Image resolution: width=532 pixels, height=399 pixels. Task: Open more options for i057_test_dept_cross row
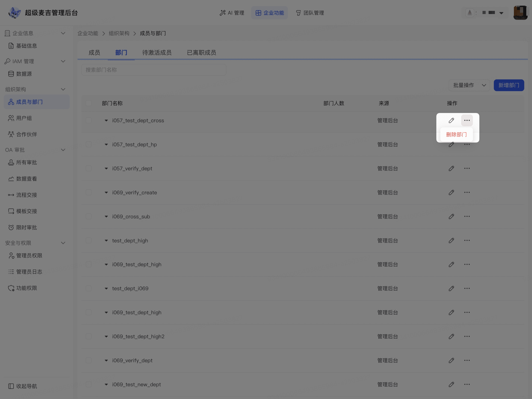[x=467, y=121]
